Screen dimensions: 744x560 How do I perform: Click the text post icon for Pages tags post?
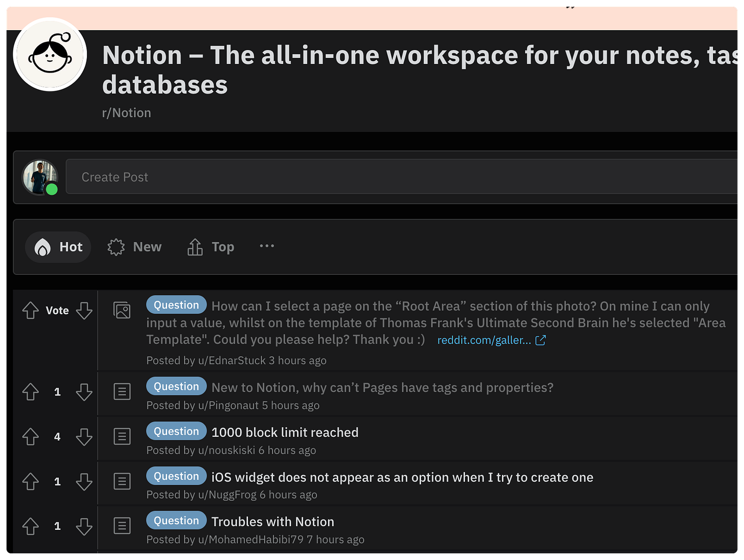click(x=122, y=392)
